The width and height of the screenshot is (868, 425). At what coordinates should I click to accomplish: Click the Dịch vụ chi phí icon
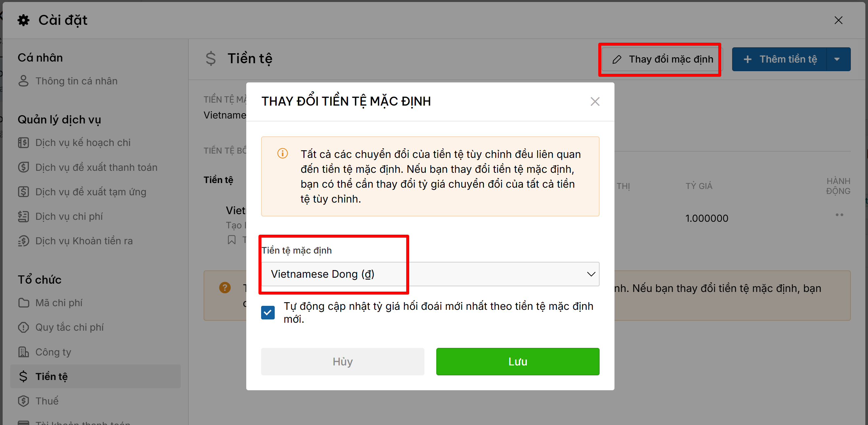pos(23,216)
